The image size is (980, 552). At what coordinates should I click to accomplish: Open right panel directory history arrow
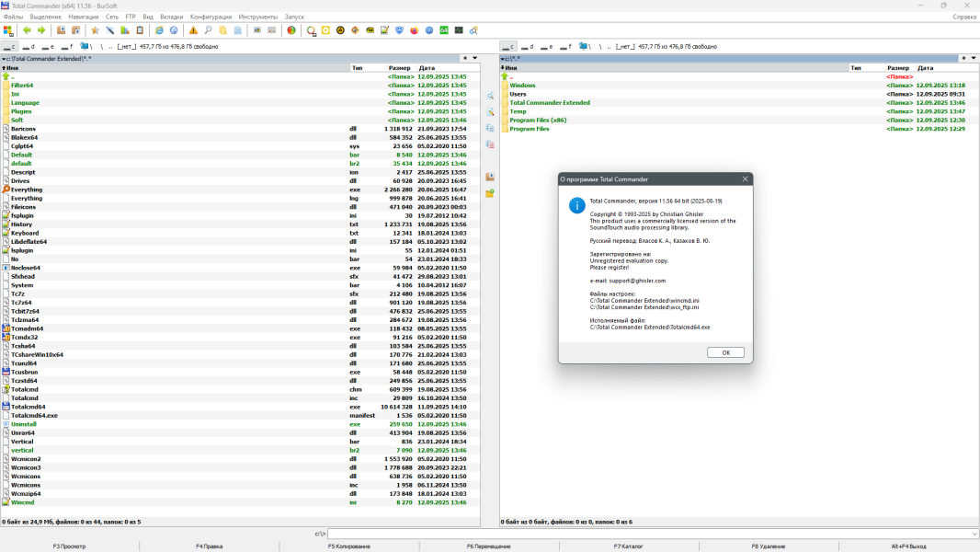pos(974,58)
